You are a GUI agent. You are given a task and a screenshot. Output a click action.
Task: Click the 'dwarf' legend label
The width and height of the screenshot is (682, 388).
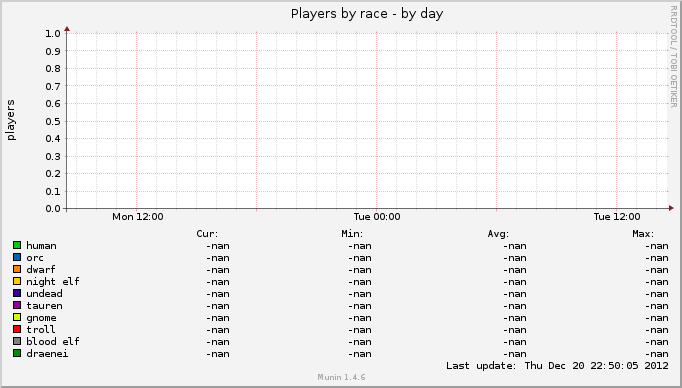click(x=41, y=270)
